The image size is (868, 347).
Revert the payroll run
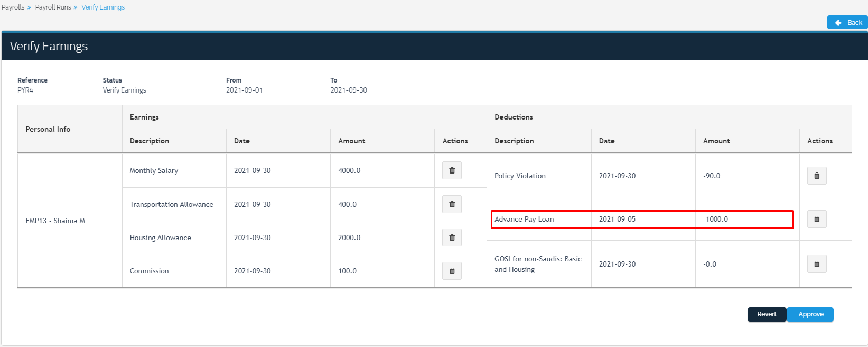[767, 314]
